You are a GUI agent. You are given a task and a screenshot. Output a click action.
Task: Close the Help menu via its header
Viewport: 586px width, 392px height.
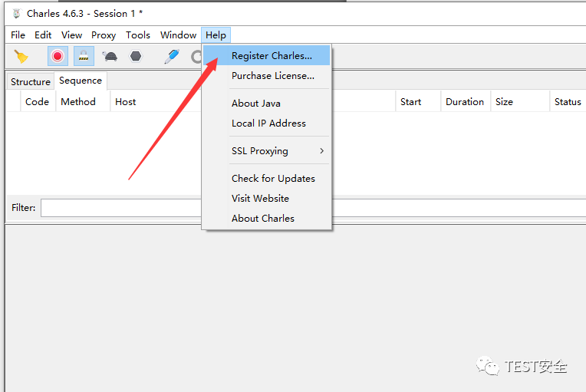[216, 35]
